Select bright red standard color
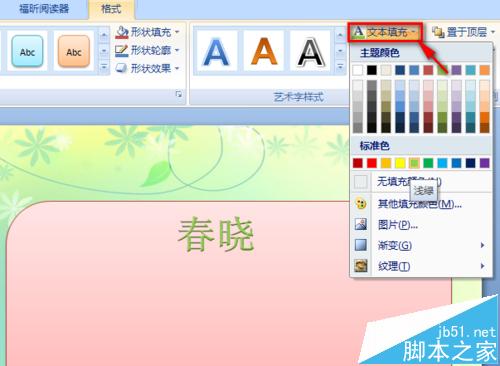The height and width of the screenshot is (366, 500). pyautogui.click(x=372, y=163)
